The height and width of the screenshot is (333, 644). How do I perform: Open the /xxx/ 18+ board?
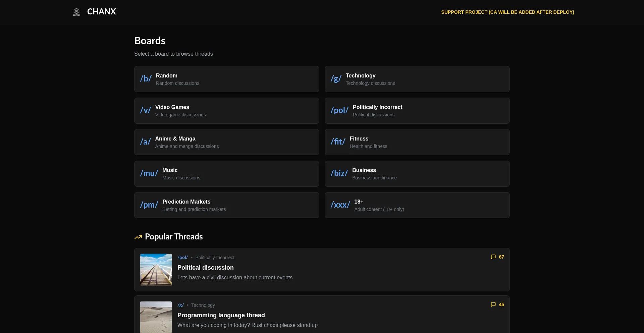pyautogui.click(x=417, y=205)
